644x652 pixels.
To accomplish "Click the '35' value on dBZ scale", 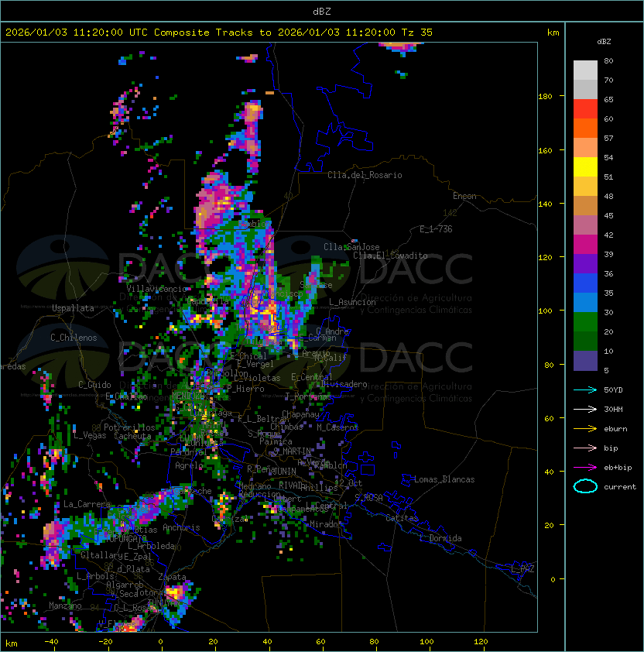I will [608, 293].
